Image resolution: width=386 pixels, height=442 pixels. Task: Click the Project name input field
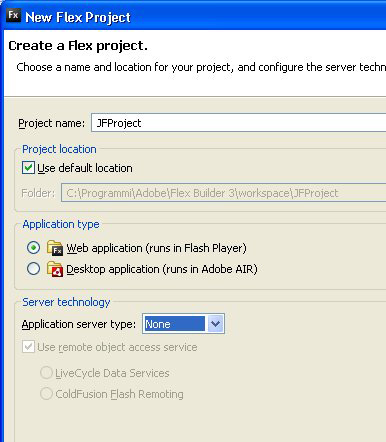point(239,123)
